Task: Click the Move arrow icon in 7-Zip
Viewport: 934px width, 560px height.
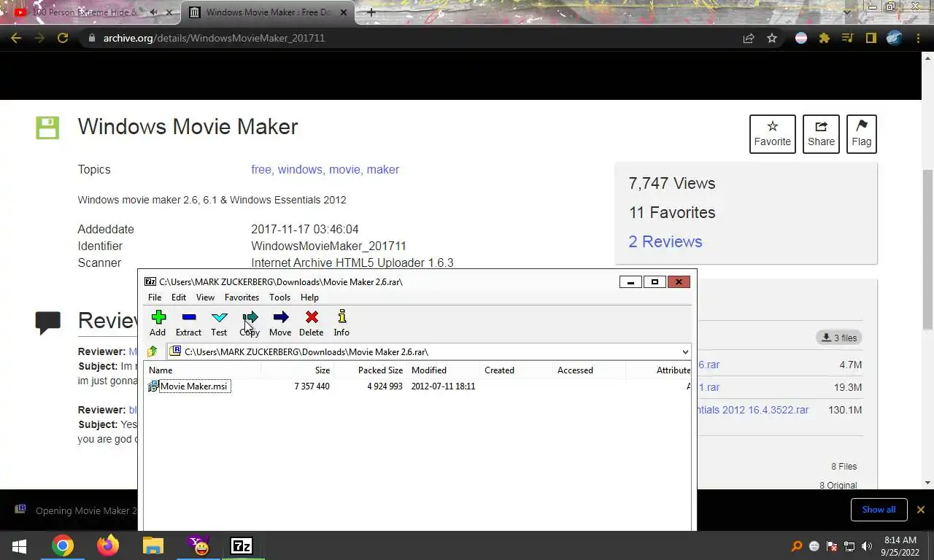Action: [x=280, y=323]
